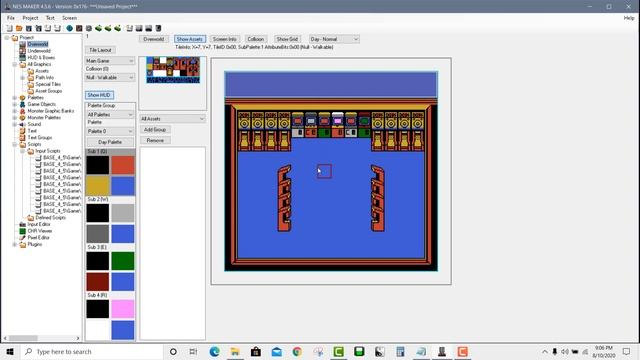Click the Overworld button above the map
640x360 pixels.
click(x=153, y=39)
